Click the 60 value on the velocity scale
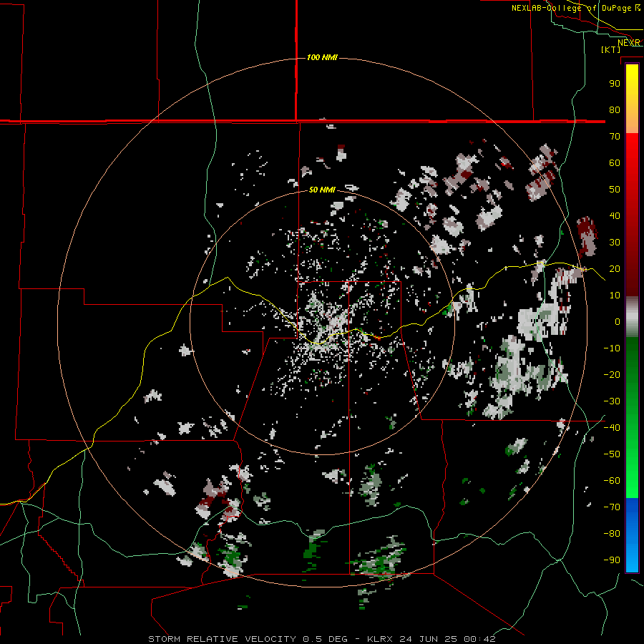Viewport: 644px width, 644px height. tap(615, 162)
